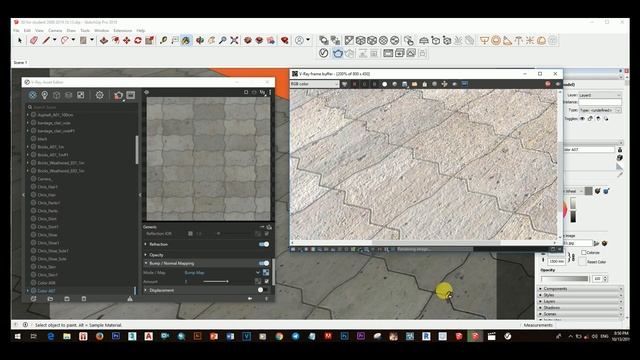Image resolution: width=640 pixels, height=360 pixels.
Task: Show frame buffer from Asset Editor toolbar
Action: [x=131, y=95]
